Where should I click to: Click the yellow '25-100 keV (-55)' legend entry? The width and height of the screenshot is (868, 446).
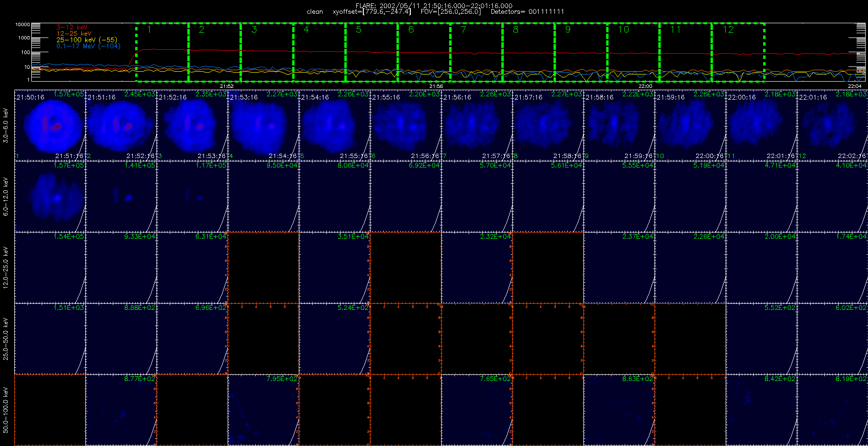[87, 40]
